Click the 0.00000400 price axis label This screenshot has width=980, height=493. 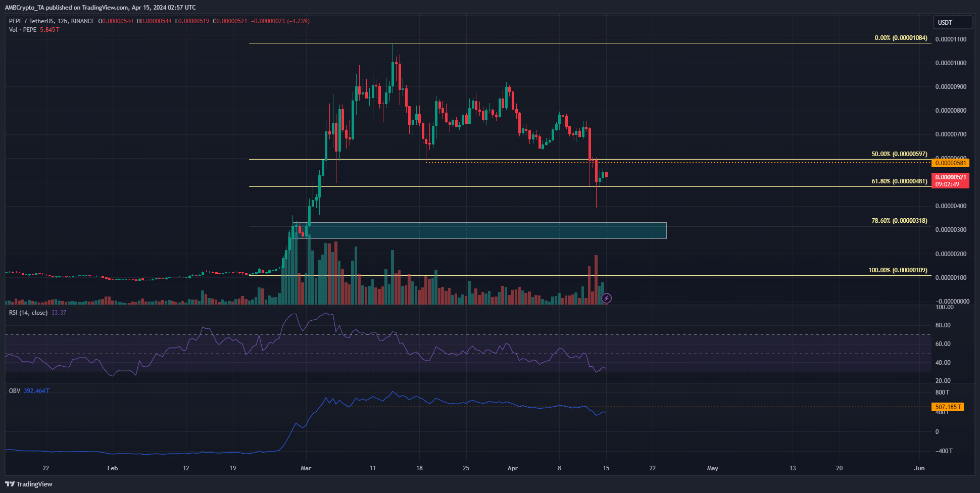pos(951,206)
